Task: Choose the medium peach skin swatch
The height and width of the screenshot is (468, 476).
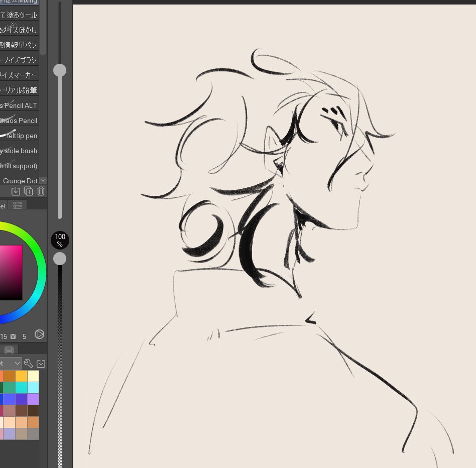Action: pyautogui.click(x=21, y=422)
